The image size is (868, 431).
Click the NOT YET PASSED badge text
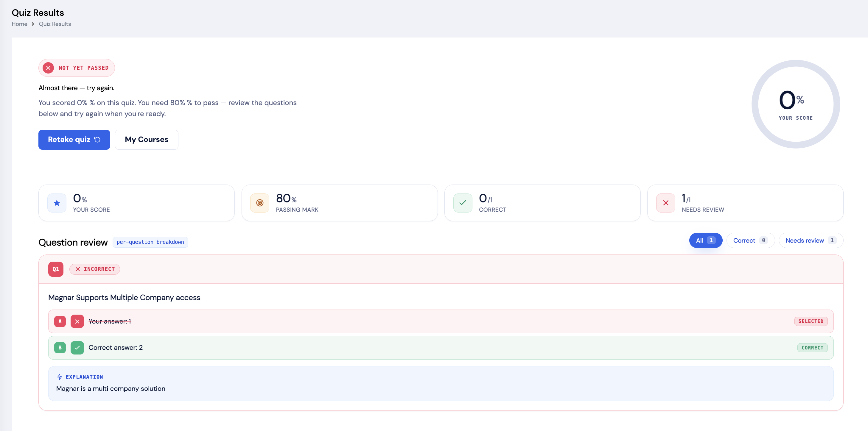[x=84, y=68]
